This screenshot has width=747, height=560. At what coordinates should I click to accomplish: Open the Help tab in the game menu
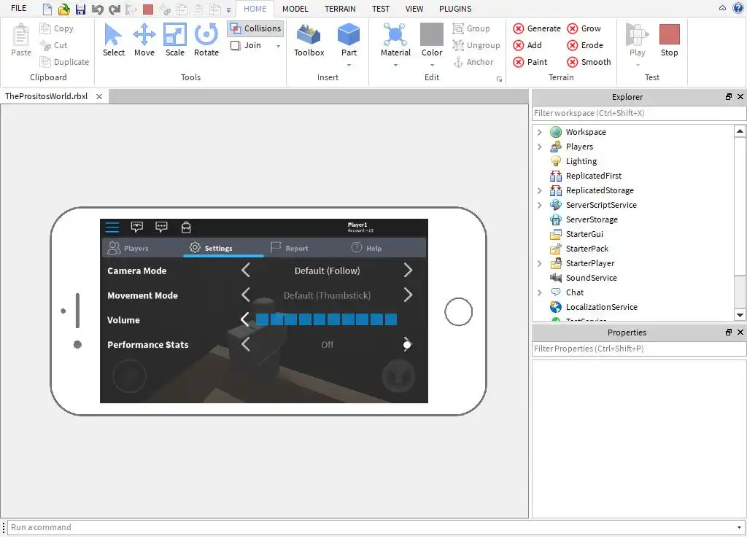click(385, 248)
